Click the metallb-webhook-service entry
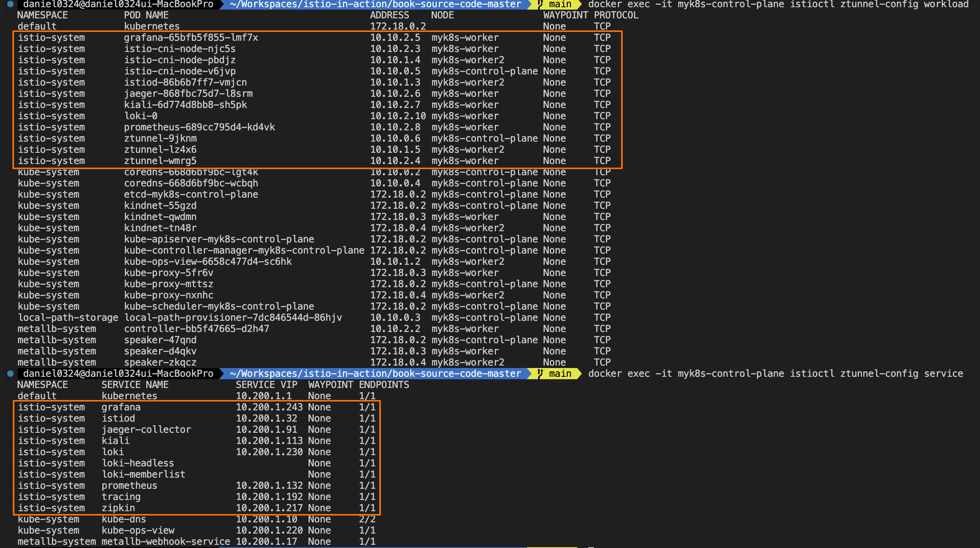The height and width of the screenshot is (548, 980). coord(165,542)
